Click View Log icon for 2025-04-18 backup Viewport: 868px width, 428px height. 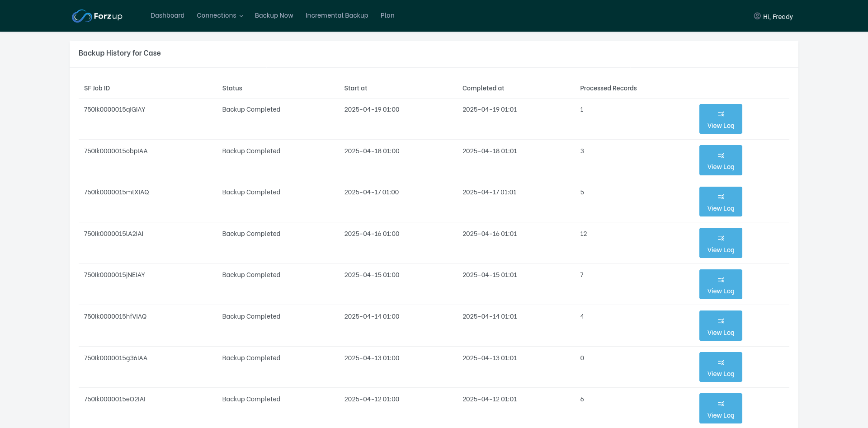721,156
